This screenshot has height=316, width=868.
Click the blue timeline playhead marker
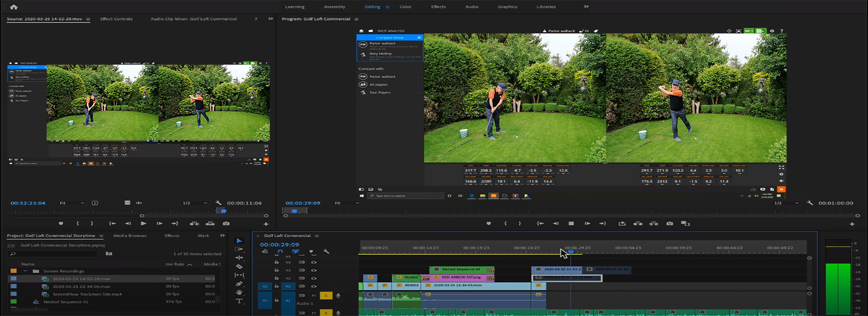(x=571, y=251)
